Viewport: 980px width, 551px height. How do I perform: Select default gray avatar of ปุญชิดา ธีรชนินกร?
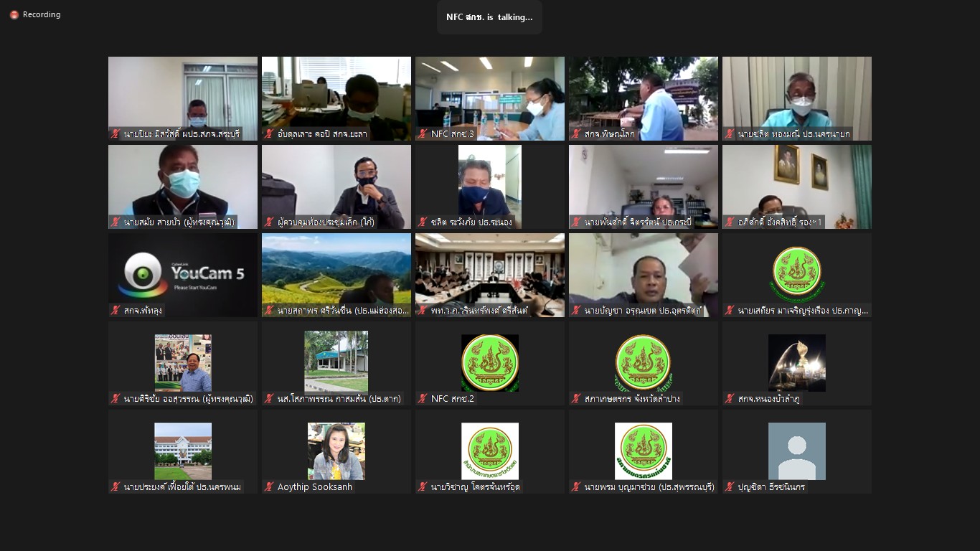pos(797,451)
